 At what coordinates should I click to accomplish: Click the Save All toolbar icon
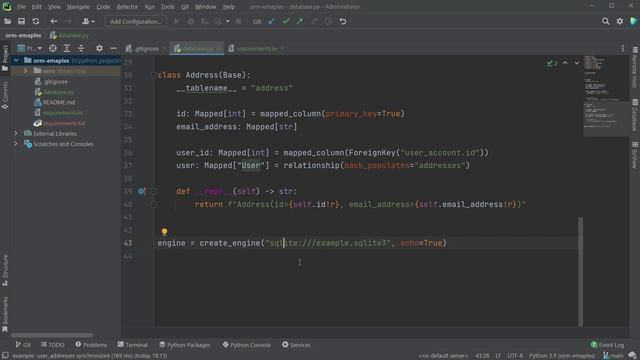tap(22, 21)
